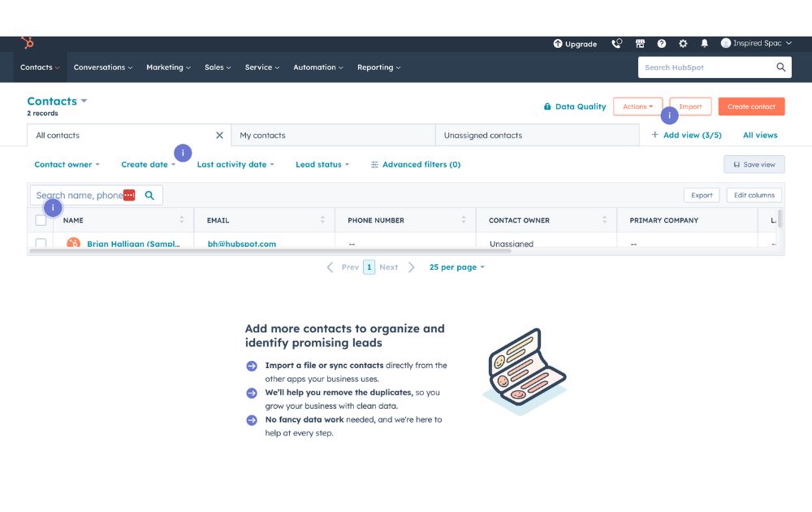
Task: Click the Import button
Action: click(x=690, y=106)
